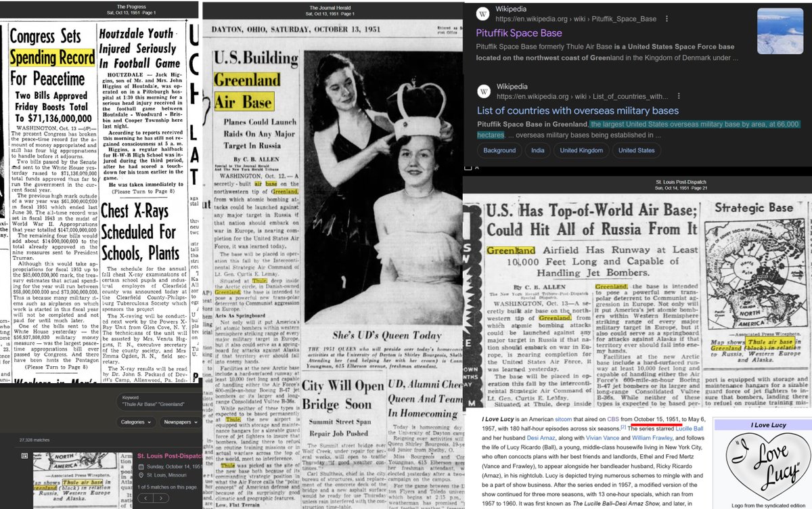Open 'List of countries with overseas military bases' result

coord(577,110)
